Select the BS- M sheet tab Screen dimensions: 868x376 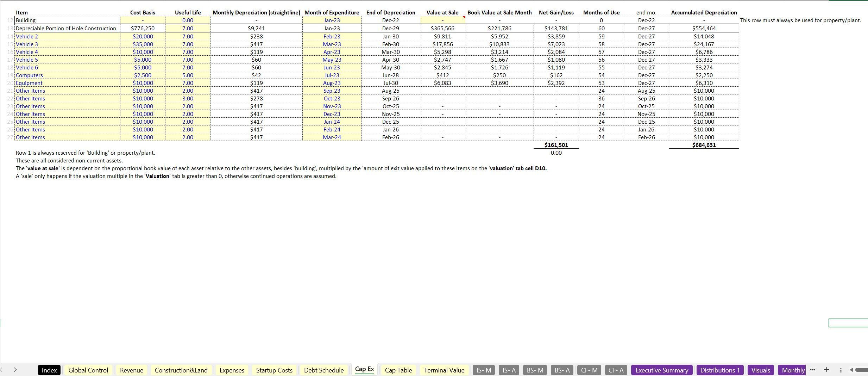tap(535, 370)
